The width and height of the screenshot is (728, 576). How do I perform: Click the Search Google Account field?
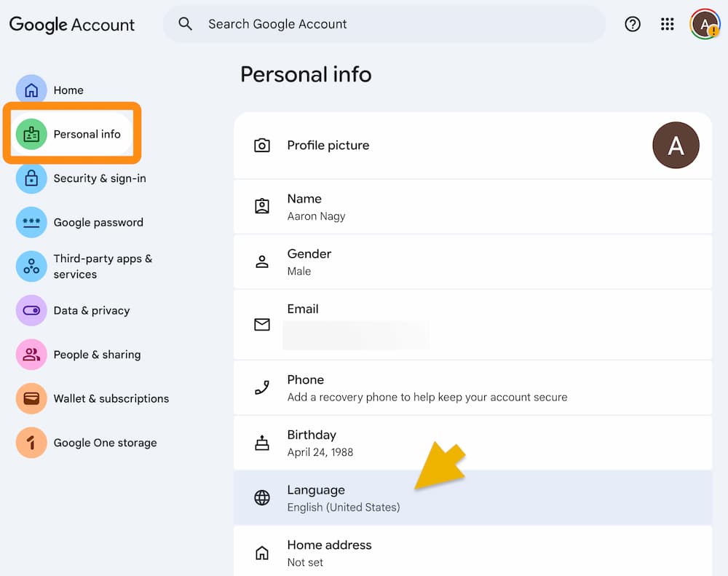(x=384, y=24)
